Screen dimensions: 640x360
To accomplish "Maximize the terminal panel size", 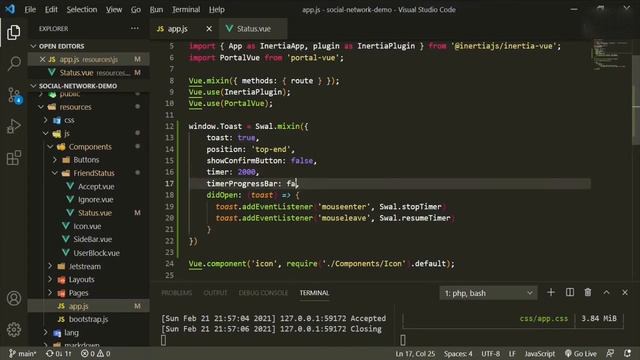I will tap(607, 292).
